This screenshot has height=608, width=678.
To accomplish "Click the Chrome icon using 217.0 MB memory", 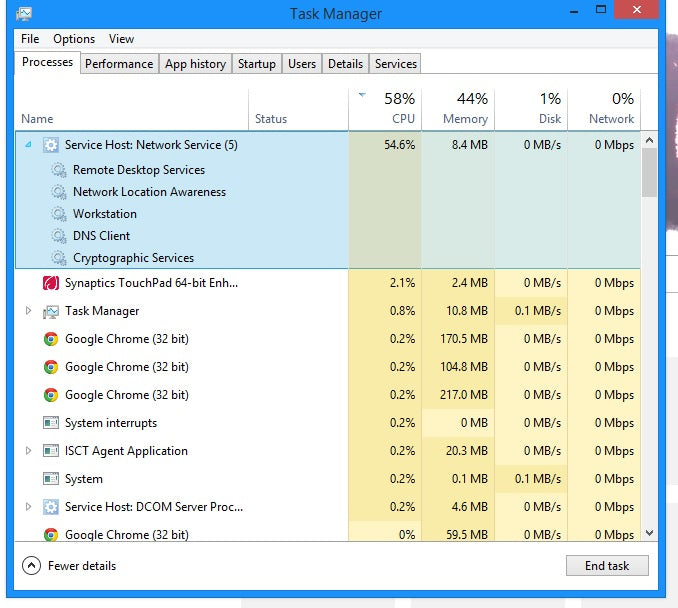I will pos(51,395).
